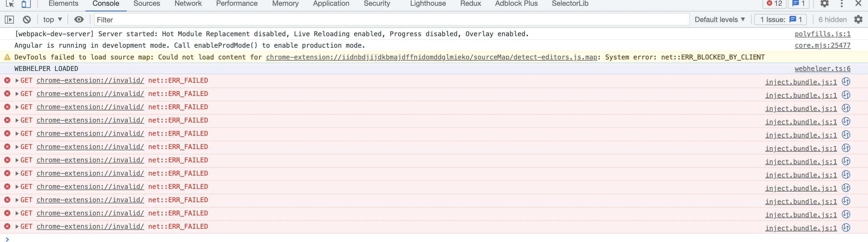The image size is (868, 242).
Task: Toggle the live expression eye icon
Action: click(x=79, y=20)
